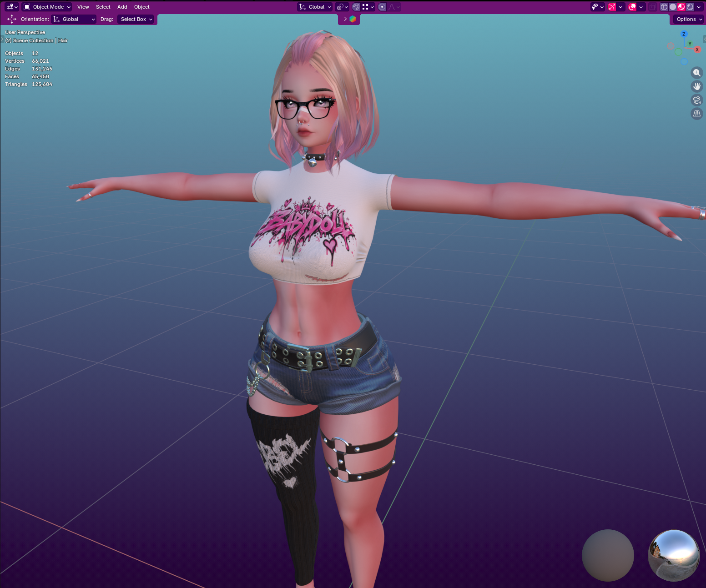Click the Y axis on the navigation gizmo
This screenshot has width=706, height=588.
690,44
